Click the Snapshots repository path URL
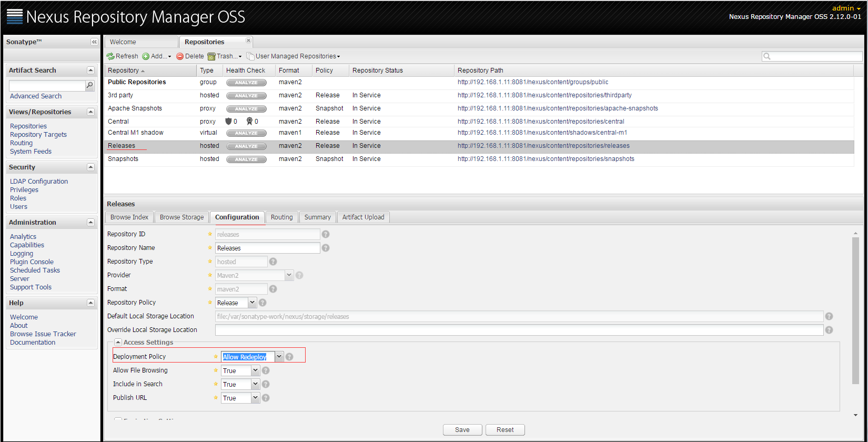This screenshot has height=442, width=868. [546, 159]
